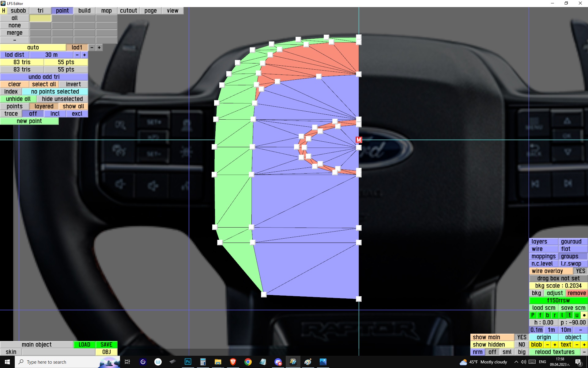Click the bkg scale value field
The height and width of the screenshot is (368, 588).
pos(558,286)
